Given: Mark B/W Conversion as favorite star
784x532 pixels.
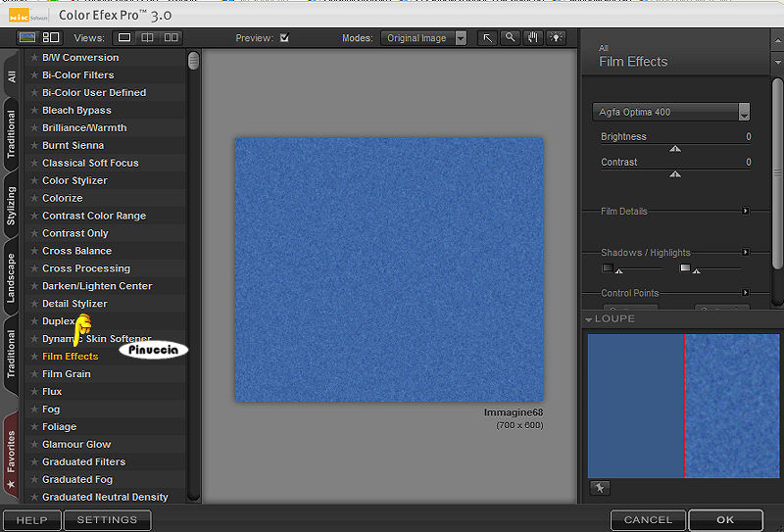Looking at the screenshot, I should (34, 58).
